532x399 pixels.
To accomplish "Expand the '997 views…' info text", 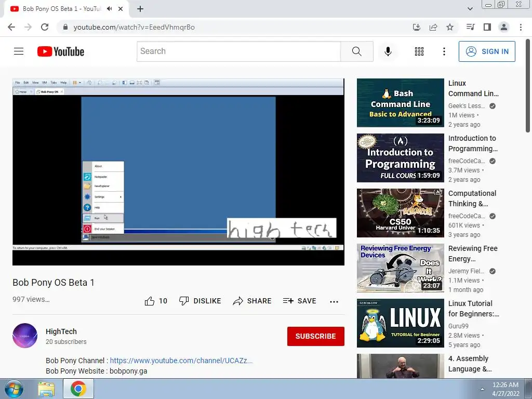I will coord(31,299).
